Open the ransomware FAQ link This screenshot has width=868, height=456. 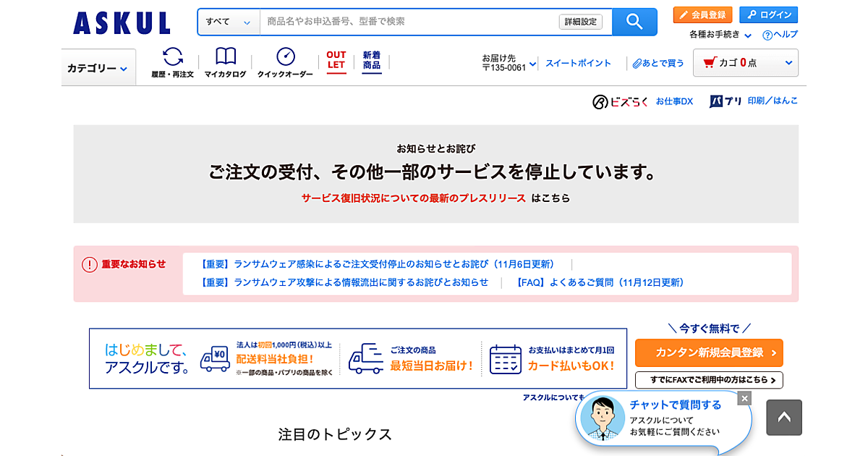pos(600,282)
